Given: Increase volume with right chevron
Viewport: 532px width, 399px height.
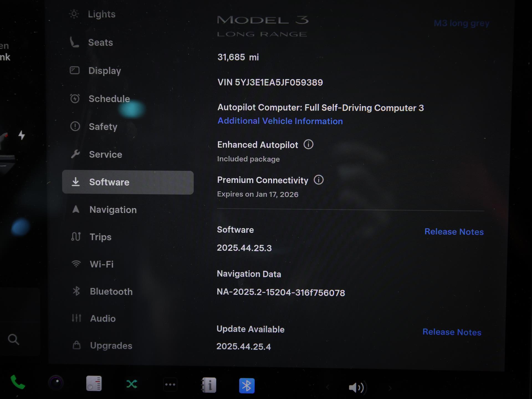Looking at the screenshot, I should pyautogui.click(x=390, y=388).
